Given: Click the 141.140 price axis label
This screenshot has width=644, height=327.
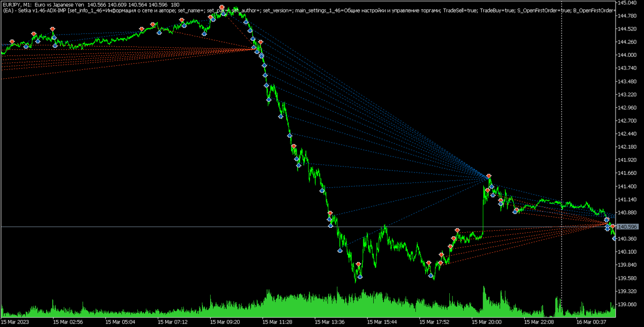Looking at the screenshot, I should pos(628,199).
